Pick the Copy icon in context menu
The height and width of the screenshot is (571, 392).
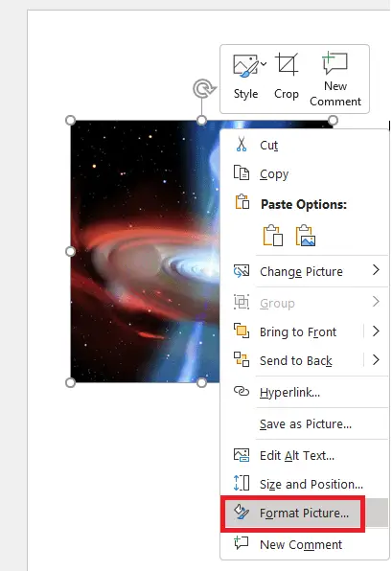coord(242,173)
